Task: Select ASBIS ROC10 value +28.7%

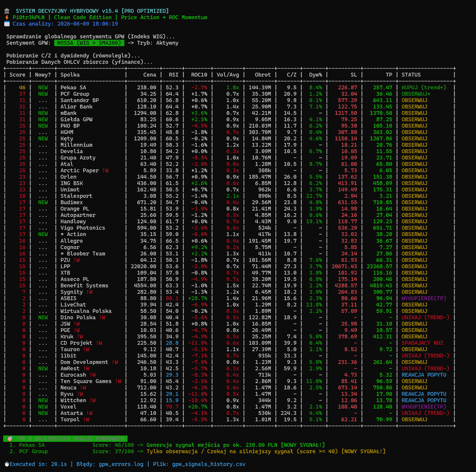Action: click(x=198, y=298)
